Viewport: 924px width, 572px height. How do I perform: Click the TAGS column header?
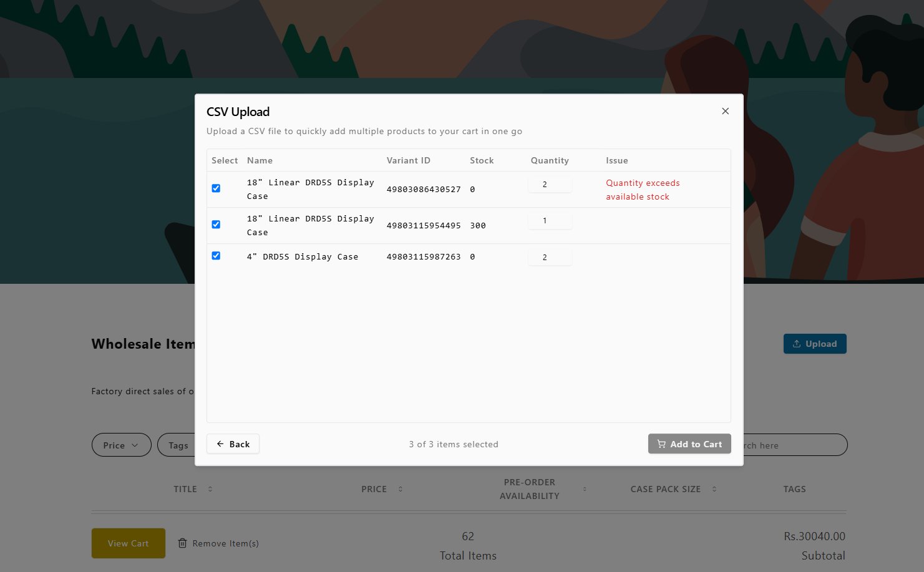coord(794,489)
